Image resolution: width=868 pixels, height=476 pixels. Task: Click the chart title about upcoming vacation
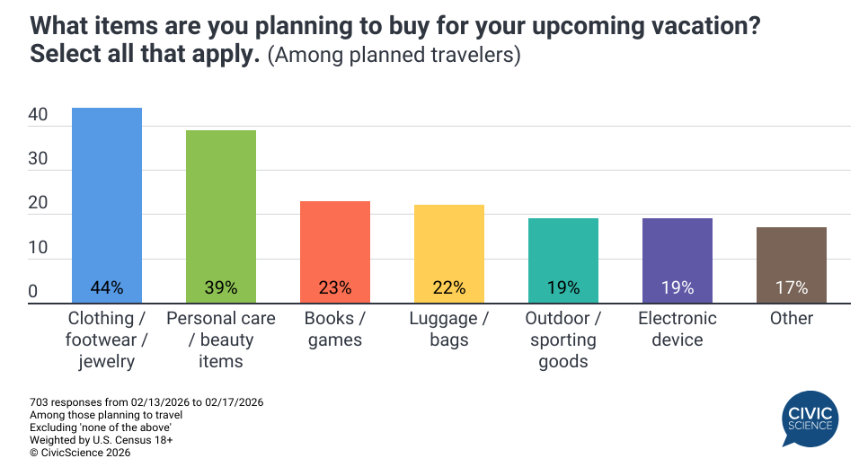[395, 26]
